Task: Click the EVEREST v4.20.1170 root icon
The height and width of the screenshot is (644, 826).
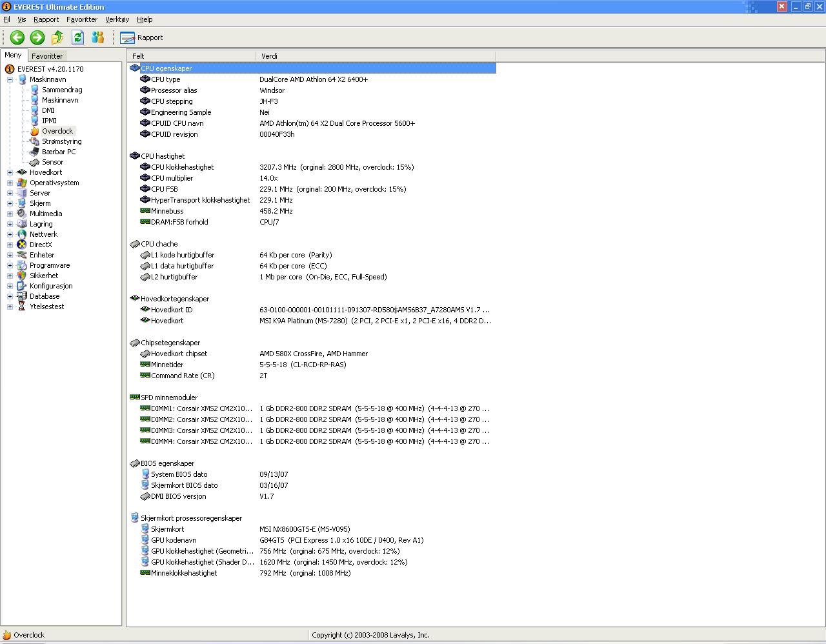Action: click(x=10, y=69)
